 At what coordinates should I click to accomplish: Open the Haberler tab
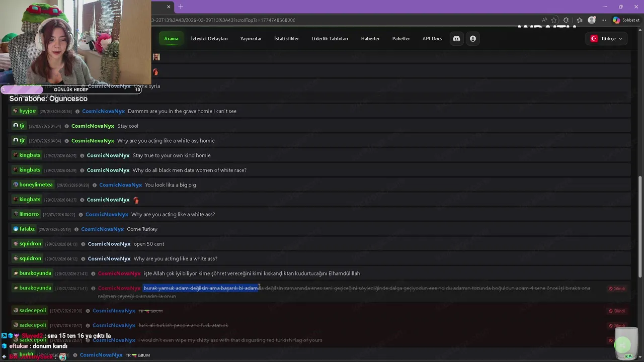click(370, 39)
